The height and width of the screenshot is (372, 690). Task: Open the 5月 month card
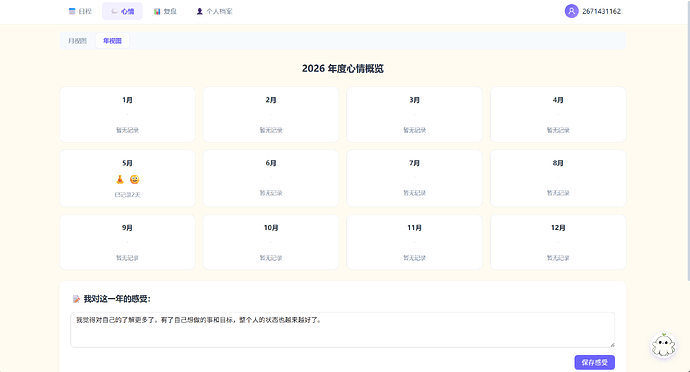(127, 178)
